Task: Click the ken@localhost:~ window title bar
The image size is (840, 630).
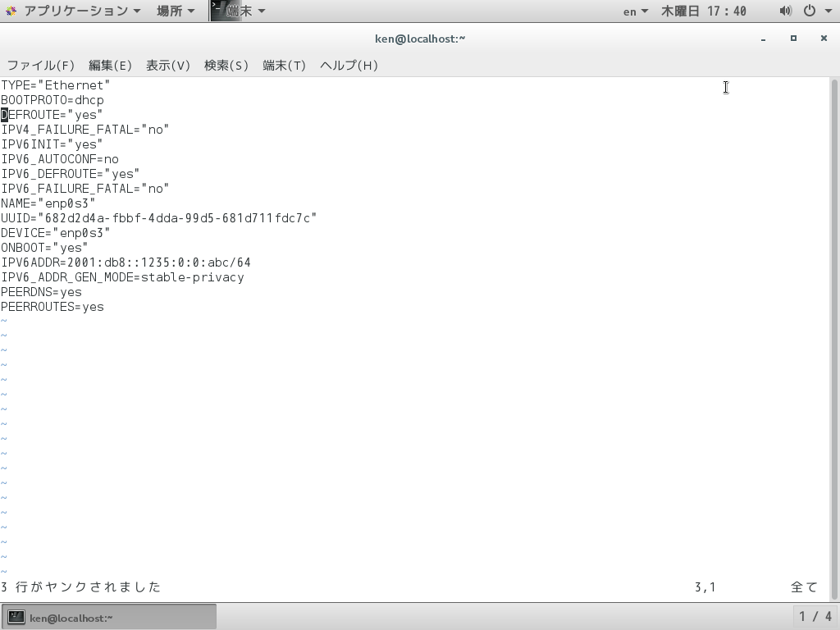Action: tap(420, 39)
